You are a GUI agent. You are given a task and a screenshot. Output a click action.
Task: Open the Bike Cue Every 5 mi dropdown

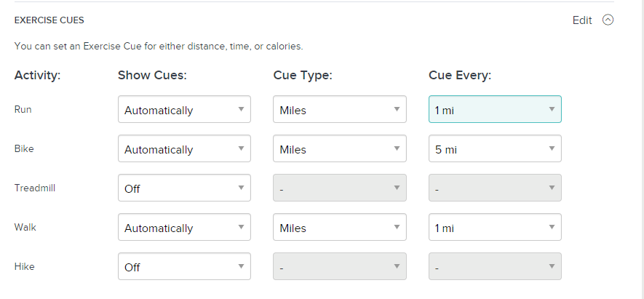[495, 148]
